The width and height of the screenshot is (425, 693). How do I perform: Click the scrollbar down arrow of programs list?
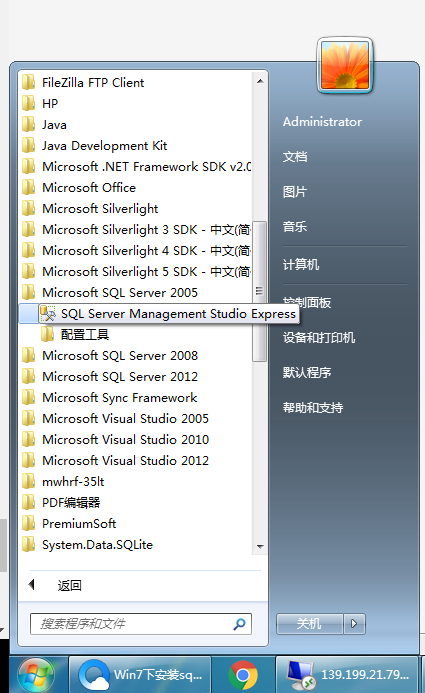tap(260, 547)
